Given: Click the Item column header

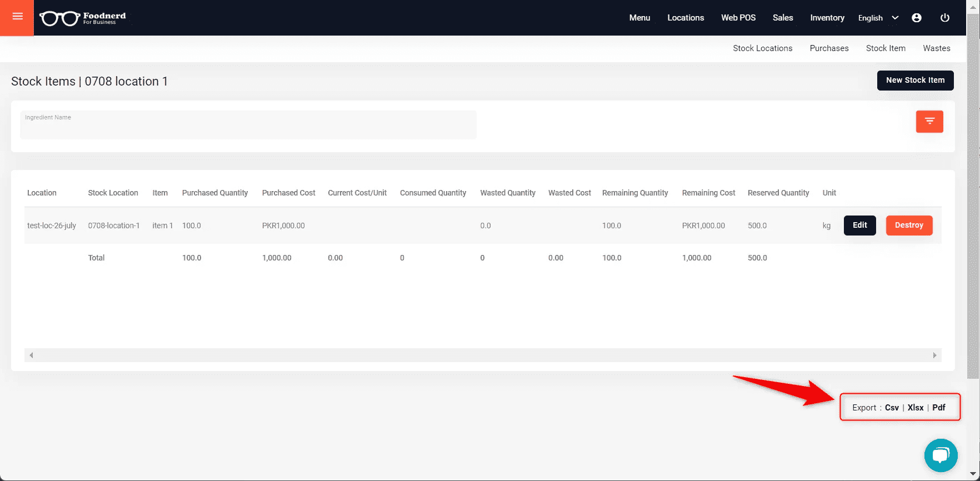Looking at the screenshot, I should click(x=160, y=193).
